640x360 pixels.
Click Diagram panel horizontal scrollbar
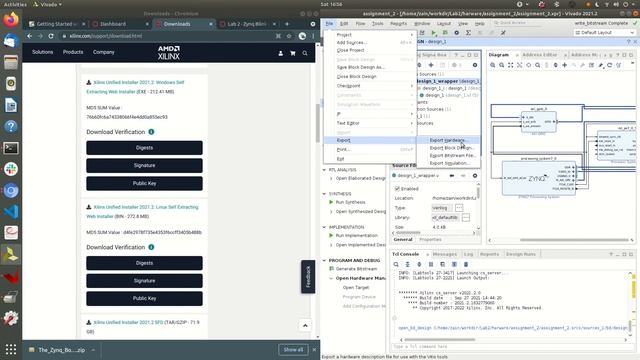(x=573, y=240)
